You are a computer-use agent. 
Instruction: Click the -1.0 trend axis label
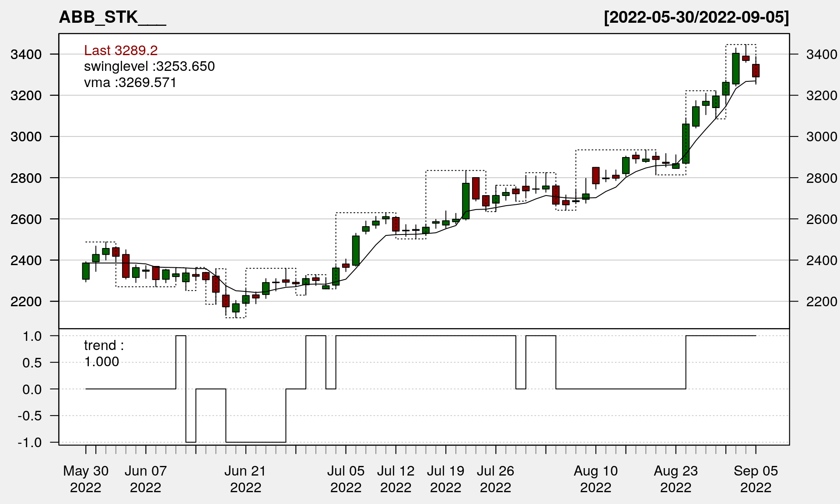click(x=30, y=442)
